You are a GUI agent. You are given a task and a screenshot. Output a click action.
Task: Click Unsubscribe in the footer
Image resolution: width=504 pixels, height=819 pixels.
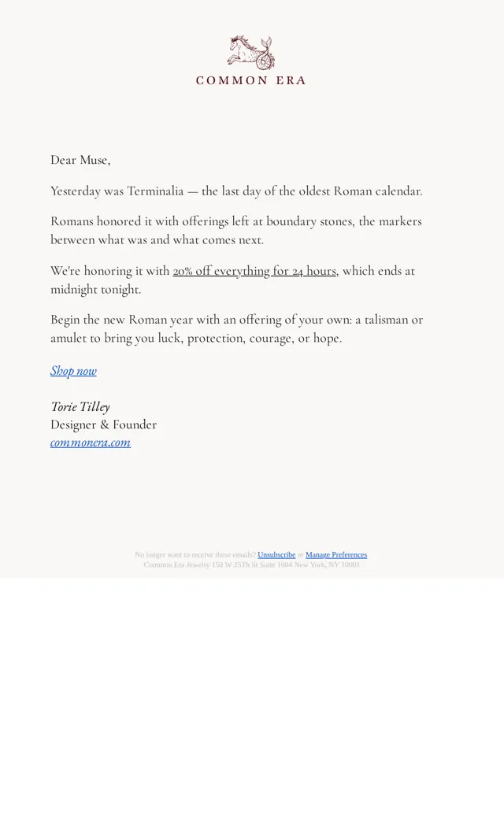[276, 554]
